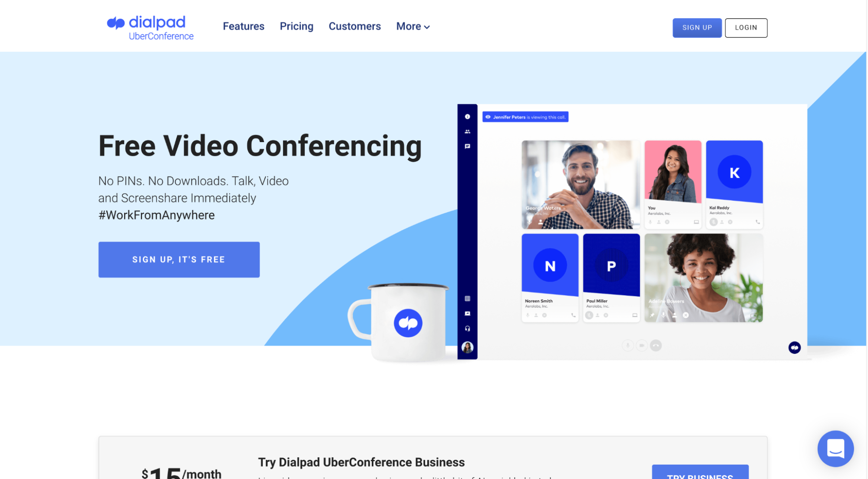This screenshot has width=868, height=479.
Task: Click phone icon on Noreen Smith tile
Action: 573,315
